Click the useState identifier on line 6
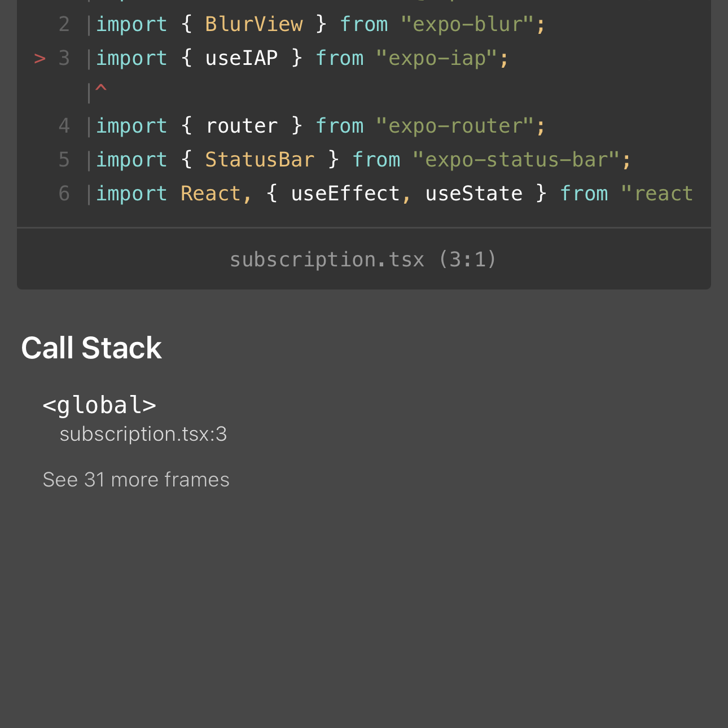Viewport: 728px width, 728px height. pos(474,194)
